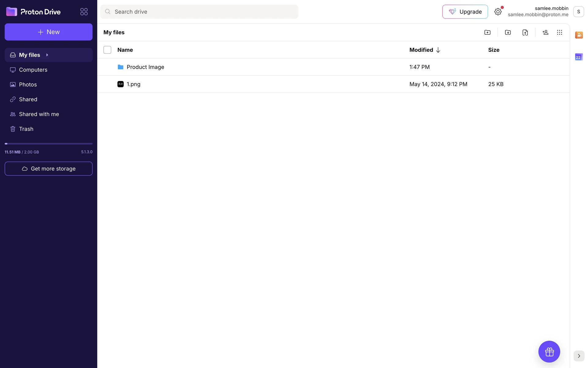
Task: Click the New button
Action: coord(48,32)
